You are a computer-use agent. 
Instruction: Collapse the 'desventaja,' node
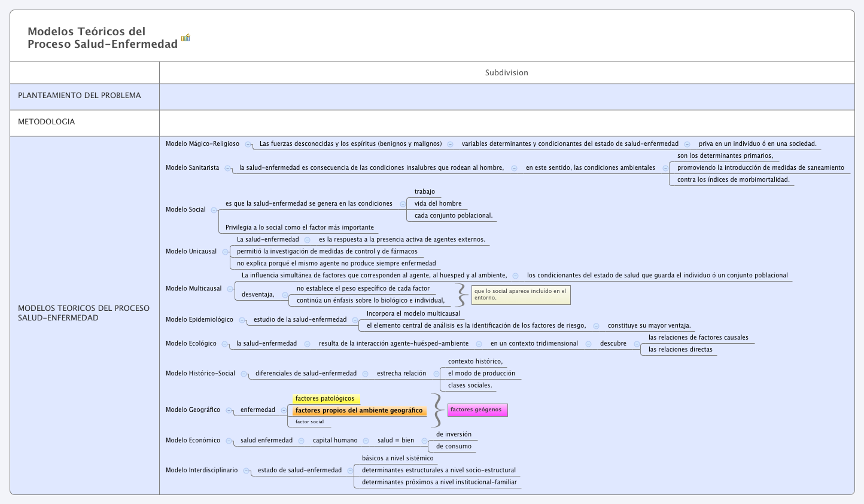285,295
